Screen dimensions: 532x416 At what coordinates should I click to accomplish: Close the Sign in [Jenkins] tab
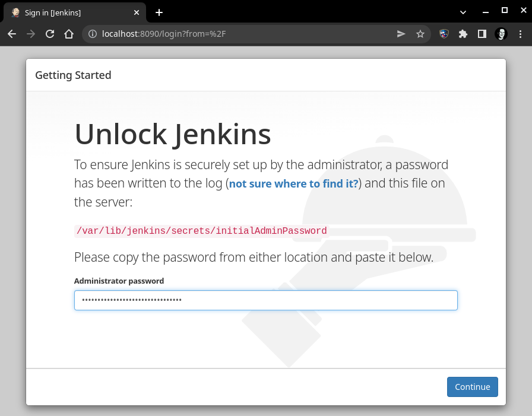[x=137, y=12]
